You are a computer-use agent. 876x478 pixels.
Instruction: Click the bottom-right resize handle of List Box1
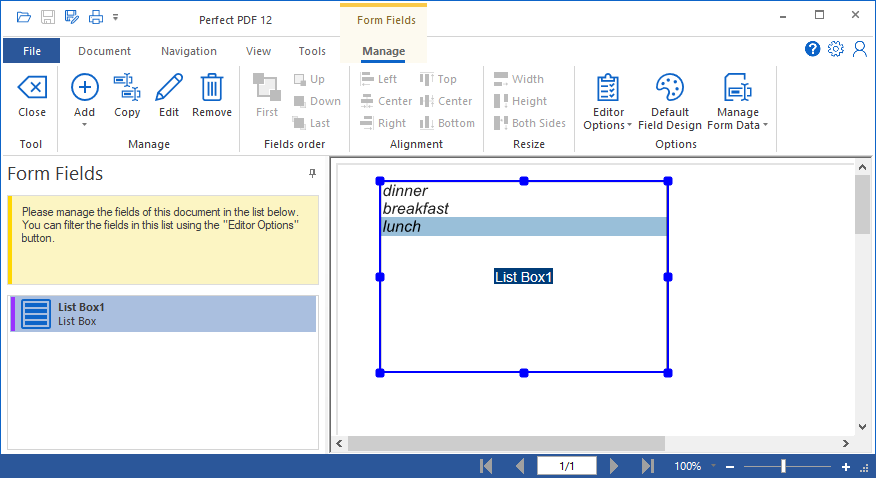(668, 373)
